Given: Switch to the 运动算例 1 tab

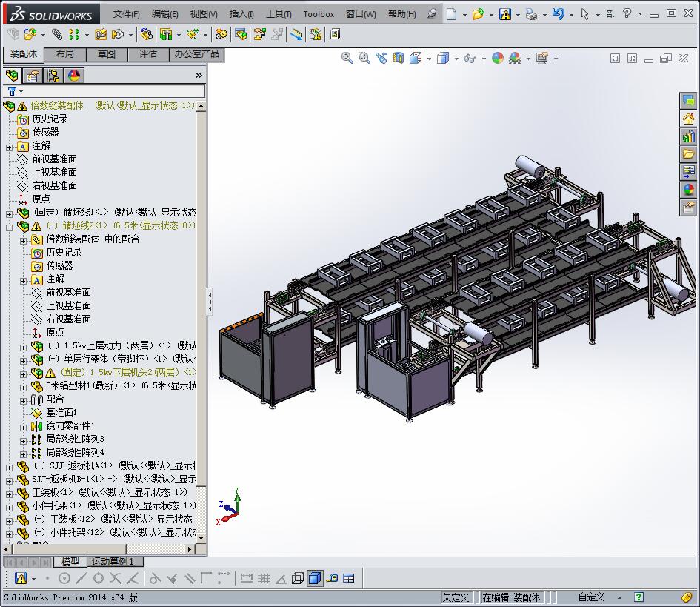Looking at the screenshot, I should [113, 562].
